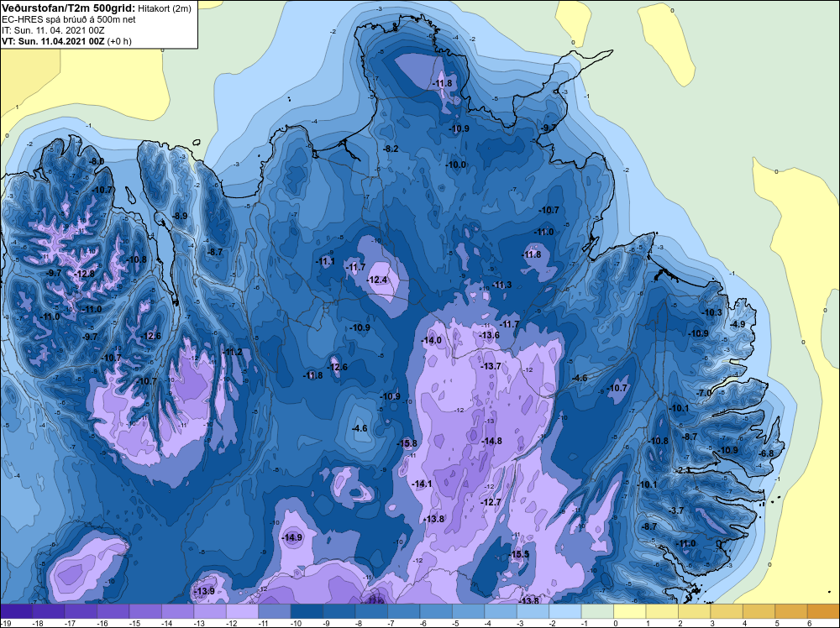Image resolution: width=840 pixels, height=628 pixels.
Task: Pick the pale blue legend swatch labeled -2
Action: pyautogui.click(x=565, y=611)
